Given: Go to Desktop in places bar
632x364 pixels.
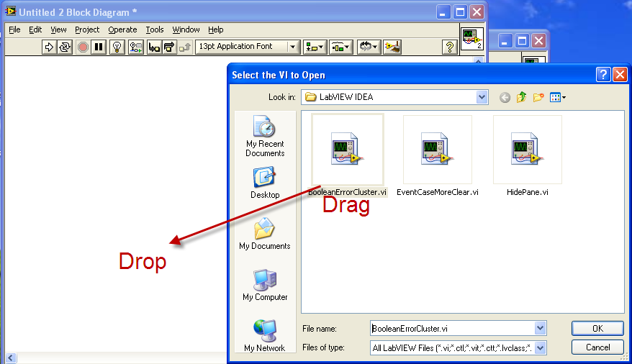Looking at the screenshot, I should click(265, 183).
